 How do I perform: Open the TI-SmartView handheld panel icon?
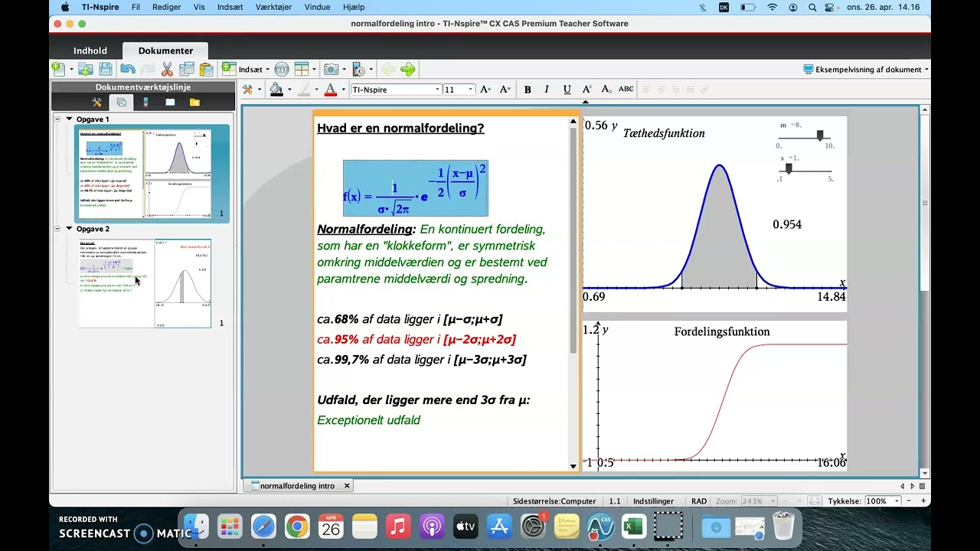(x=145, y=102)
